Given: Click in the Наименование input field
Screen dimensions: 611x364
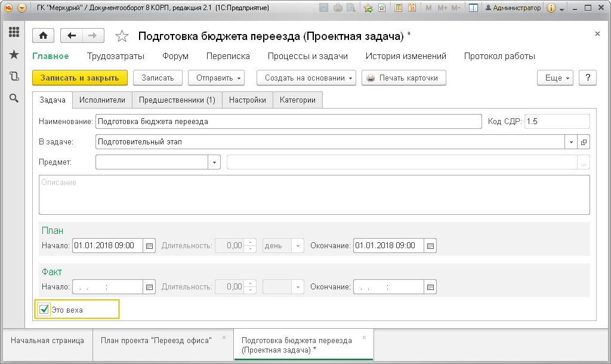Looking at the screenshot, I should (x=289, y=121).
